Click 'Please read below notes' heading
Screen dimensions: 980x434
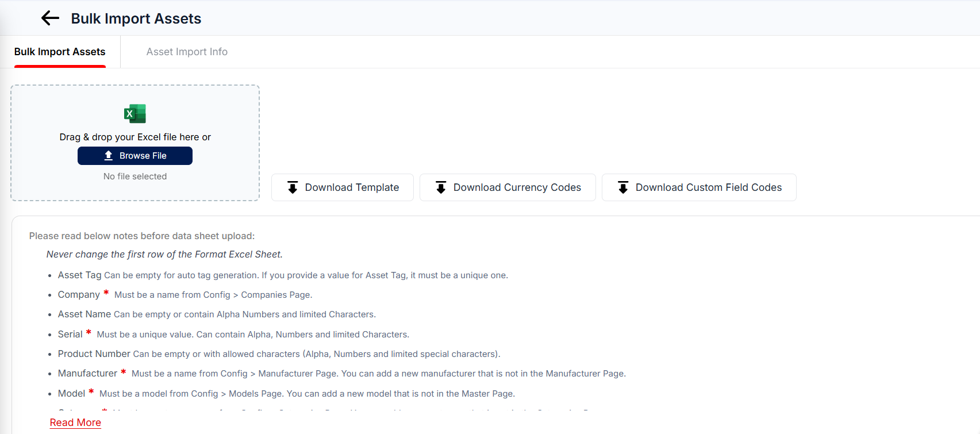(x=142, y=236)
